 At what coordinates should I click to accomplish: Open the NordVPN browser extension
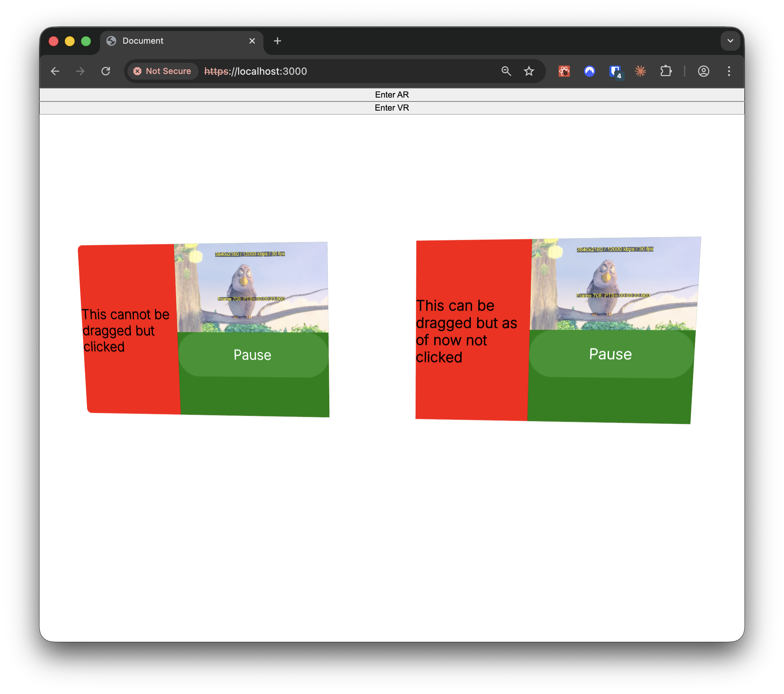pos(590,71)
